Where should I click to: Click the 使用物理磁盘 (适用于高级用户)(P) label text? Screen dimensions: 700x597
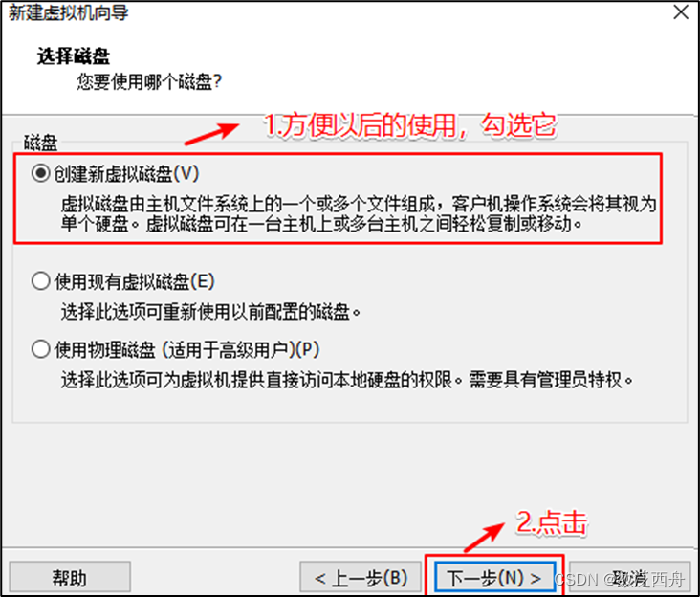click(x=187, y=349)
